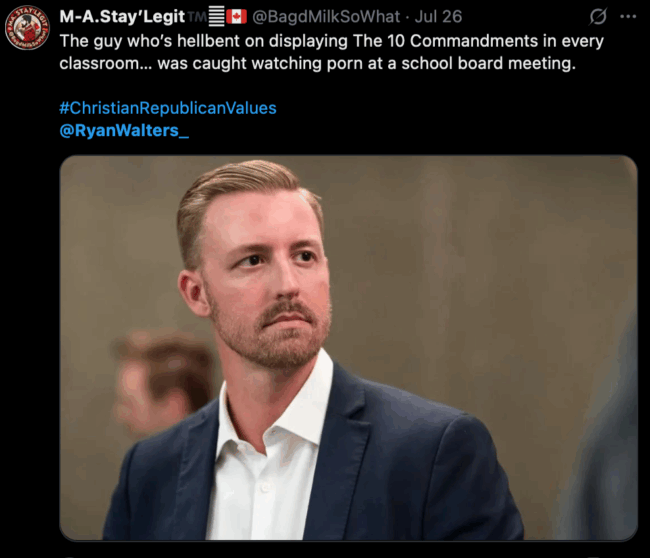The image size is (650, 558).
Task: Enlarge the attached photo of man in suit
Action: pos(348,348)
